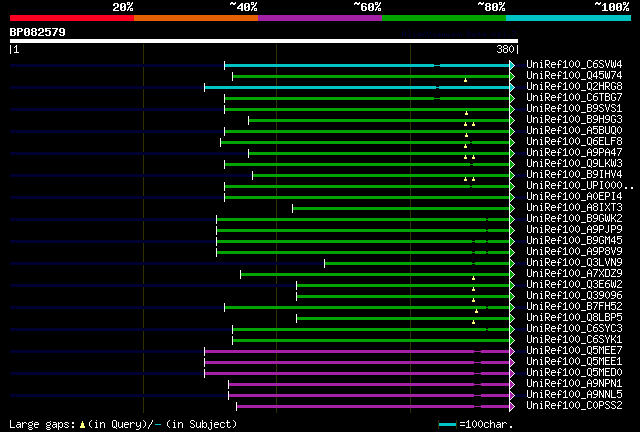
Task: Click the green alignment bar for UniRef100_Q3LVN9
Action: [417, 264]
